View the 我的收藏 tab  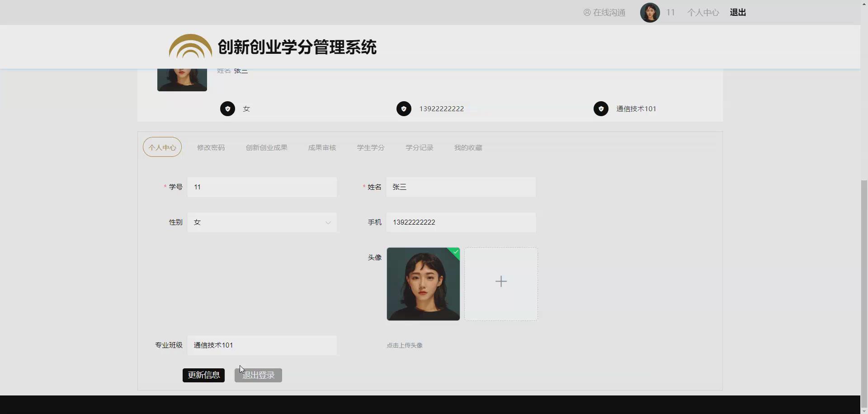pyautogui.click(x=468, y=147)
